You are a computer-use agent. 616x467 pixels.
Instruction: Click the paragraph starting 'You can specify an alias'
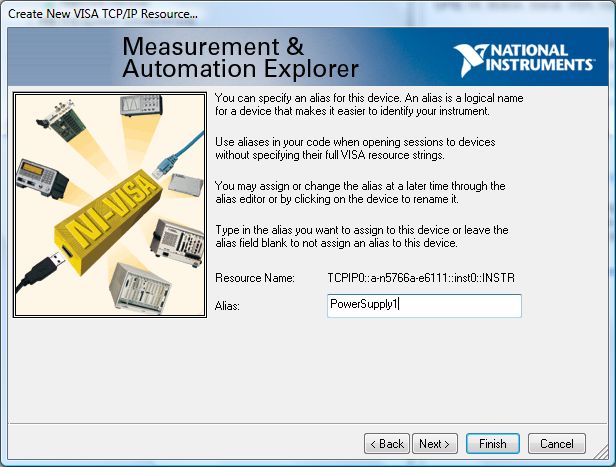tap(369, 104)
